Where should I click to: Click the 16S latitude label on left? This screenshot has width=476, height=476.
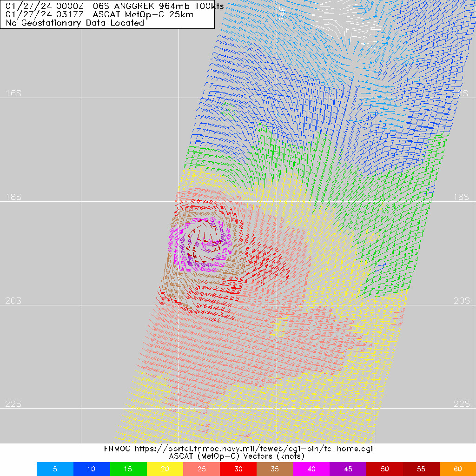13,93
